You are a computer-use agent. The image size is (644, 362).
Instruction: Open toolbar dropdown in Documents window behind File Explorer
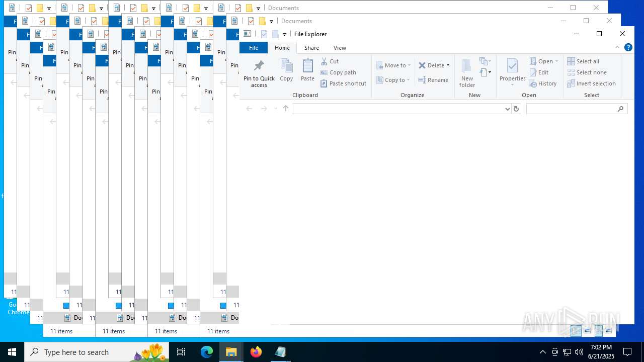(x=271, y=22)
